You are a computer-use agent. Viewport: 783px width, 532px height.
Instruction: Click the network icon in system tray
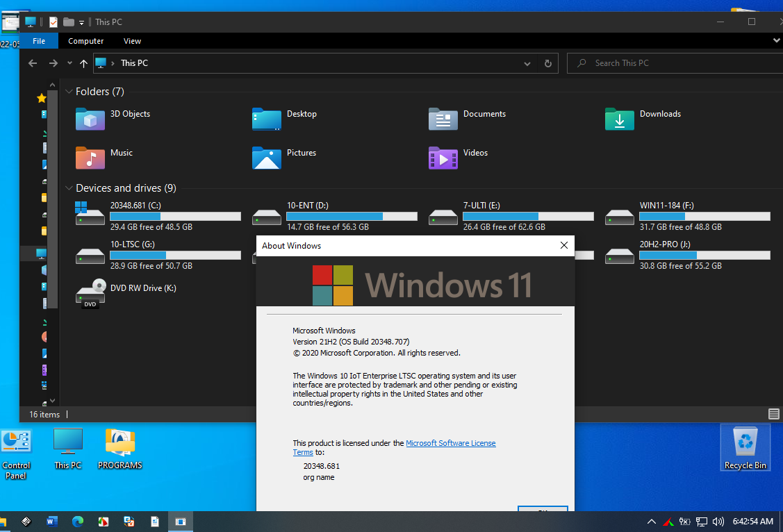click(702, 522)
